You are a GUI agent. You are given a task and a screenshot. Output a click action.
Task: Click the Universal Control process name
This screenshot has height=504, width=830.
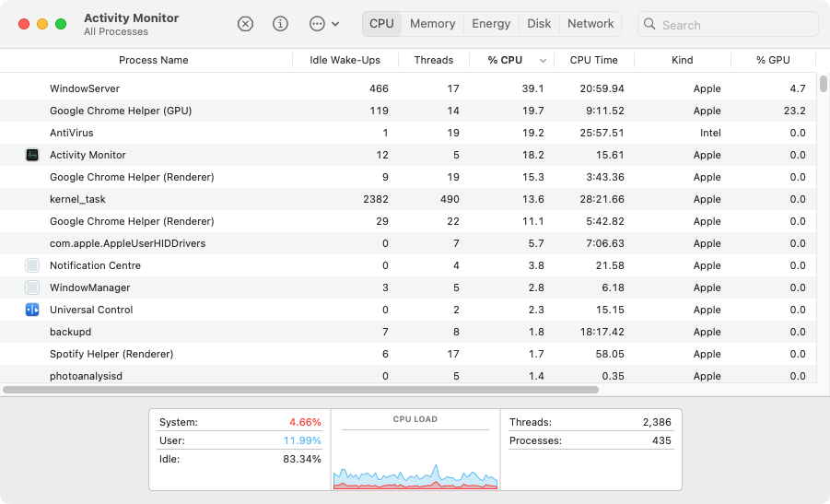(91, 310)
